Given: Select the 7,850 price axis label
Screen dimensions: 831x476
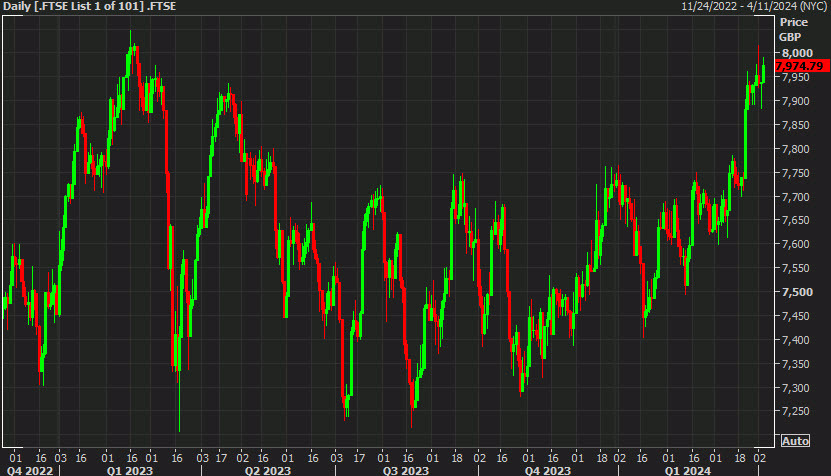Looking at the screenshot, I should coord(795,125).
